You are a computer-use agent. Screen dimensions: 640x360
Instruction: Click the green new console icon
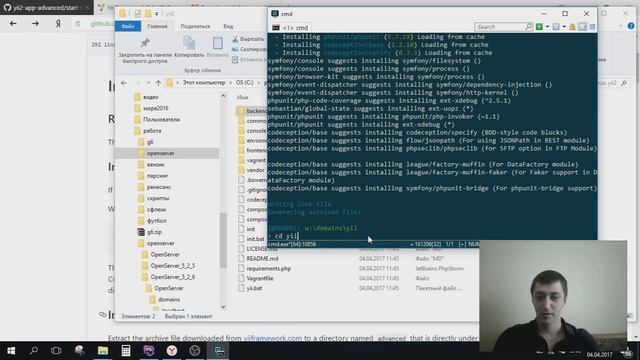point(539,27)
